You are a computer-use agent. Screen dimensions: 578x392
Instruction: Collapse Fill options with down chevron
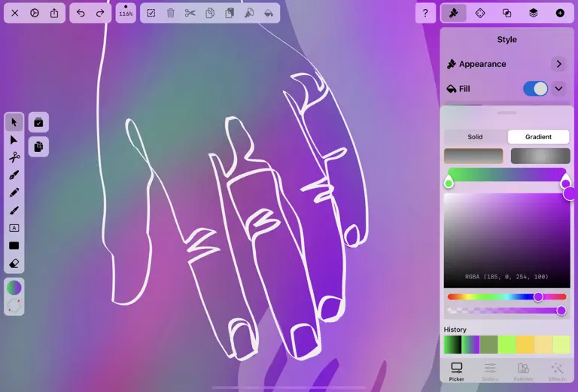(x=559, y=89)
